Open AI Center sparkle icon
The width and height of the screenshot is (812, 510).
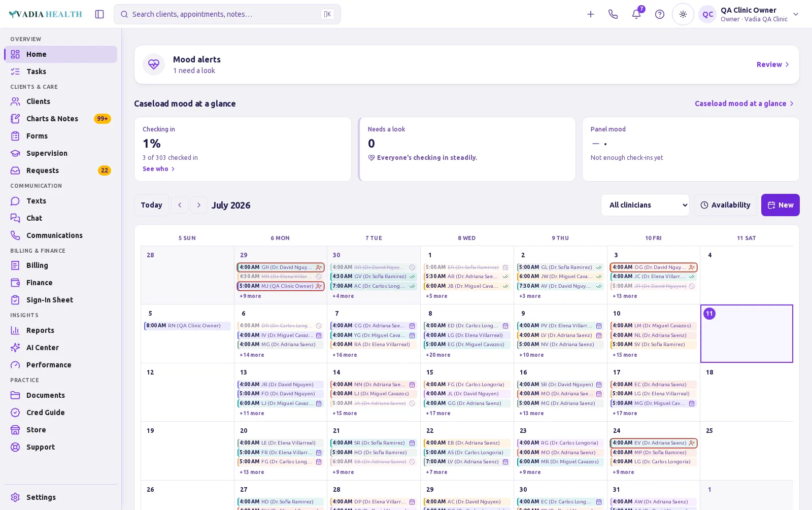point(16,348)
